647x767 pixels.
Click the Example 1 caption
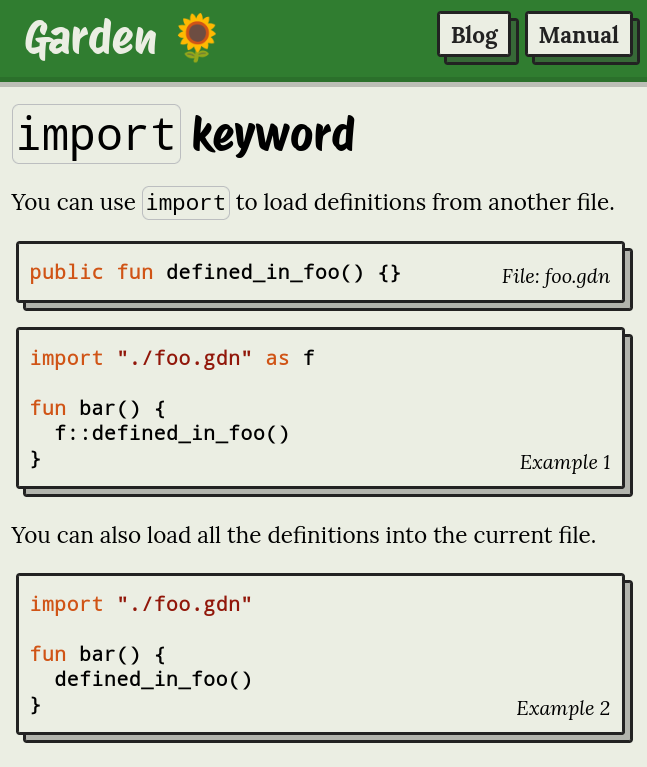(x=564, y=462)
